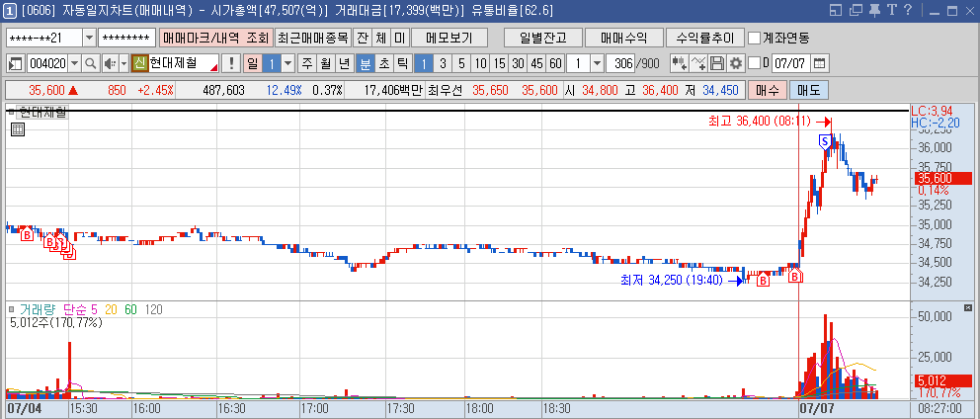Click the T font size icon
Image resolution: width=980 pixels, height=419 pixels.
[891, 10]
